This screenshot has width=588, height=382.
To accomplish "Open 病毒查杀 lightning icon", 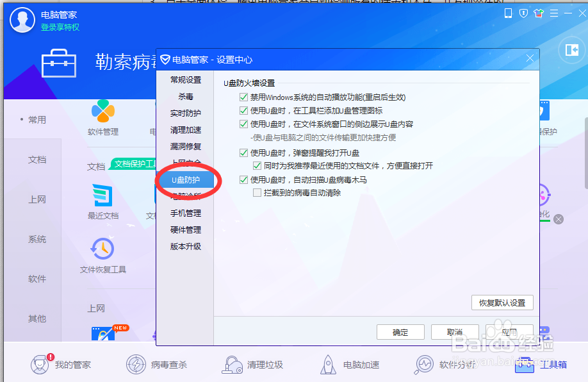I will point(156,364).
